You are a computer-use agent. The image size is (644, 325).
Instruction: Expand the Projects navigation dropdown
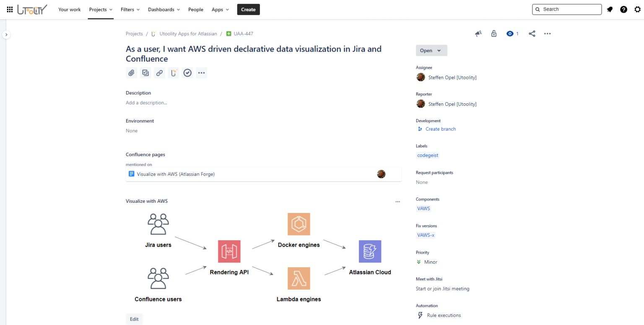tap(100, 9)
